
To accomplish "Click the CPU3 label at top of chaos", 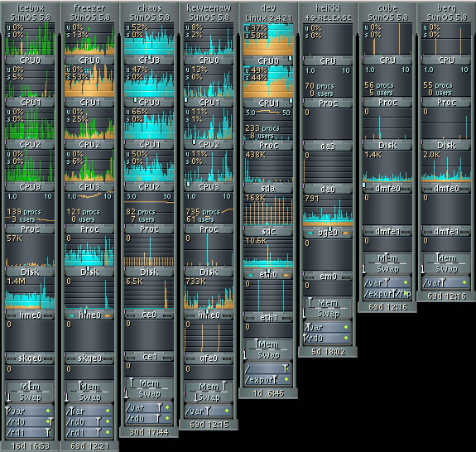I will pos(149,60).
